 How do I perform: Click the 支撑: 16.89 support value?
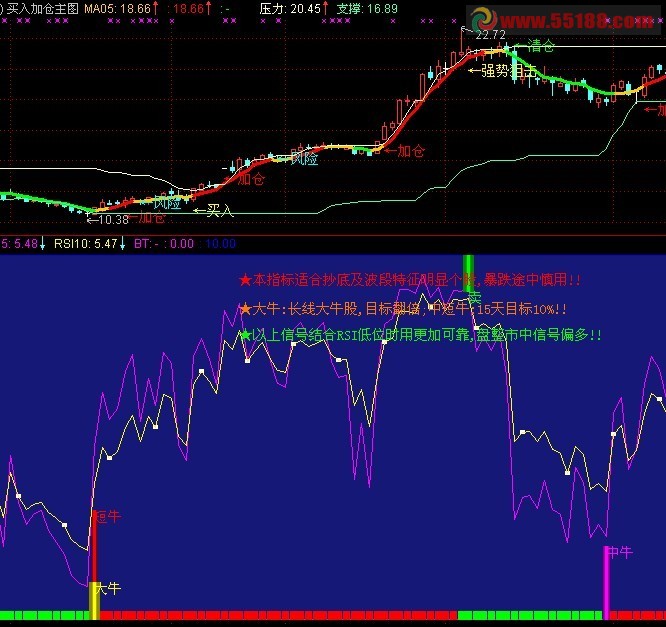pos(367,9)
